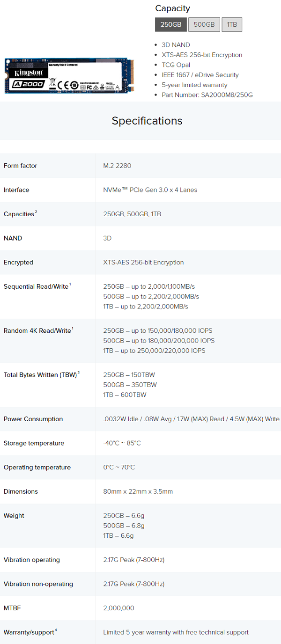Click the Capacity heading above the options
Screen dimensions: 281x644
(x=172, y=8)
